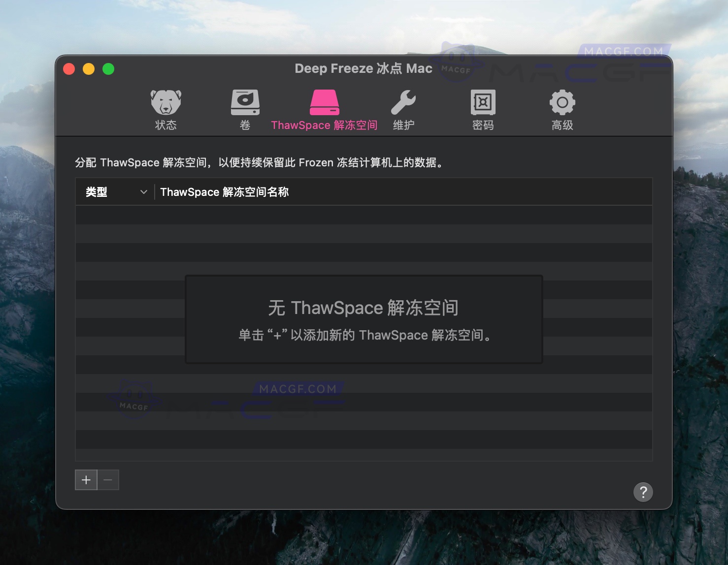Open the 卷 volumes panel
Image resolution: width=728 pixels, height=565 pixels.
[245, 102]
